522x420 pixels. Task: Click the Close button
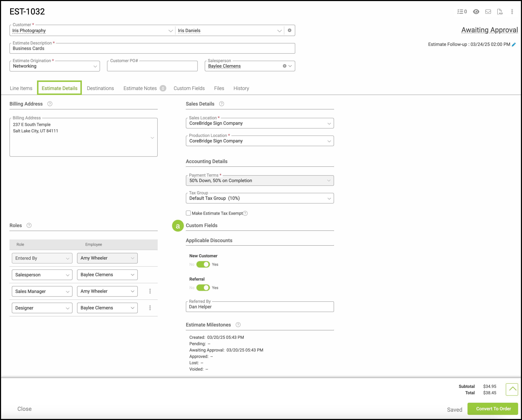pos(25,409)
